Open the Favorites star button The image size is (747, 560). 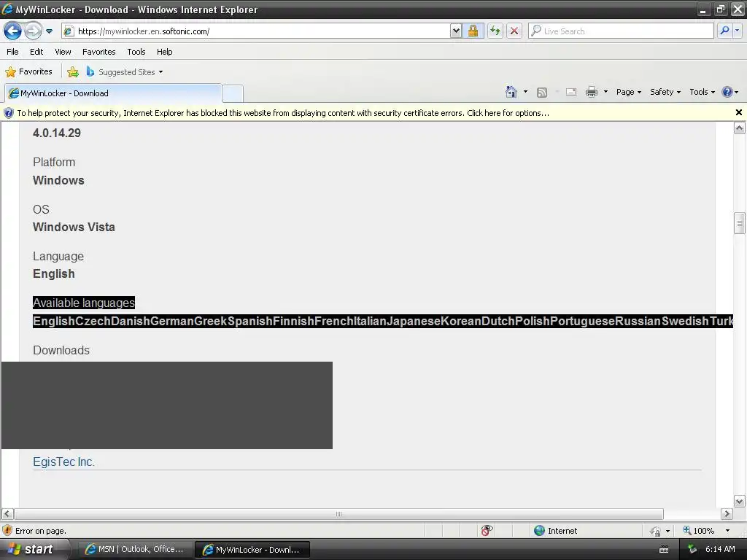click(x=28, y=72)
